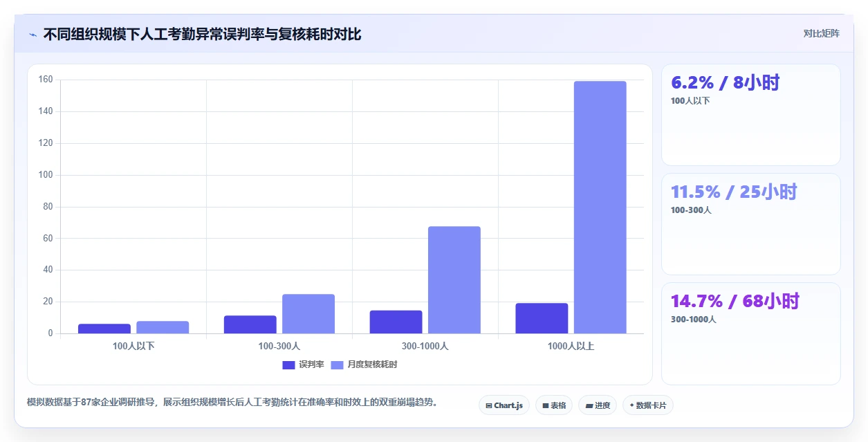This screenshot has height=442, width=868.
Task: Click the tall 月度复核耗时 bar for 1000人以上
Action: tap(600, 208)
